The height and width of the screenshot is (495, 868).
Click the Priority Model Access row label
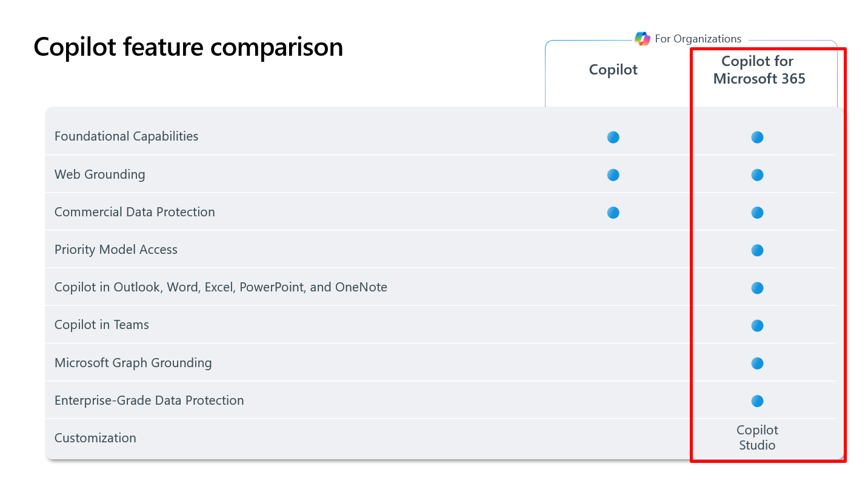(x=116, y=250)
